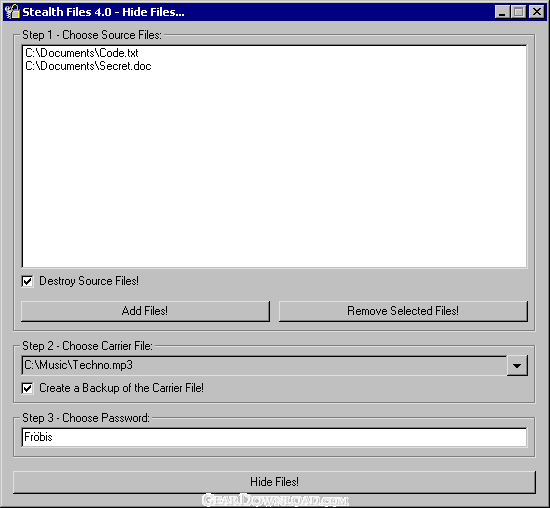550x508 pixels.
Task: Click the Destroy Source Files! label text
Action: [x=89, y=281]
